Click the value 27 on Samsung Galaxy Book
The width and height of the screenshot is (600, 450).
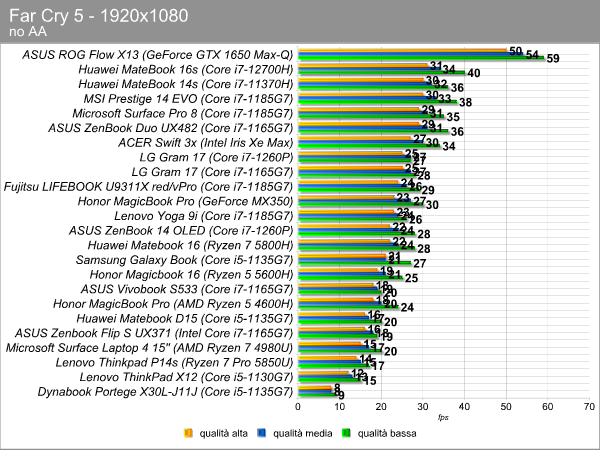pos(419,264)
